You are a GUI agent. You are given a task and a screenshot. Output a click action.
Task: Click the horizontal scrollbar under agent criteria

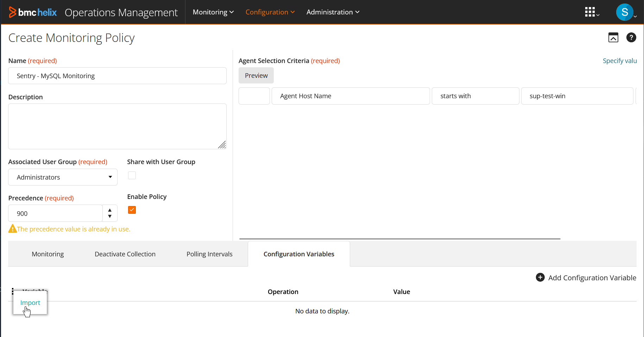point(399,238)
